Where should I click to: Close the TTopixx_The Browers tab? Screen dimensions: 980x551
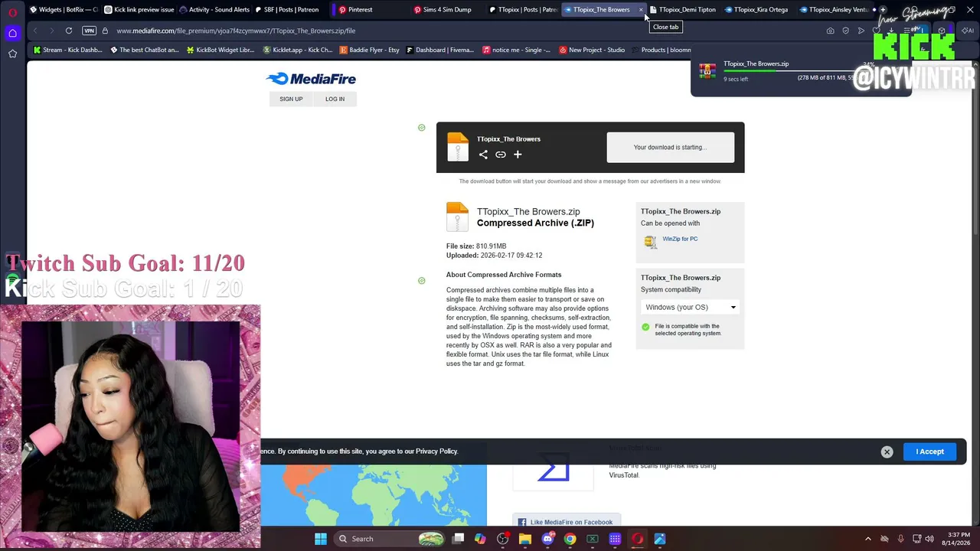(641, 10)
